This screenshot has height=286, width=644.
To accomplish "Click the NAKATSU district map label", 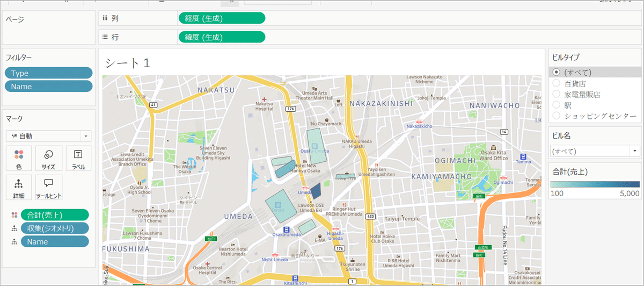I will pos(216,90).
